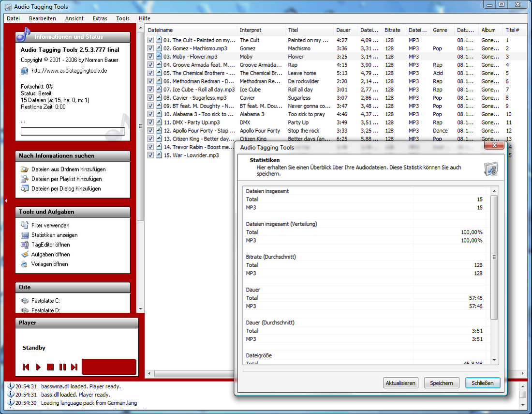Toggle the checkbox for '04. Groove Armada feat.'
Image resolution: width=532 pixels, height=414 pixels.
150,65
